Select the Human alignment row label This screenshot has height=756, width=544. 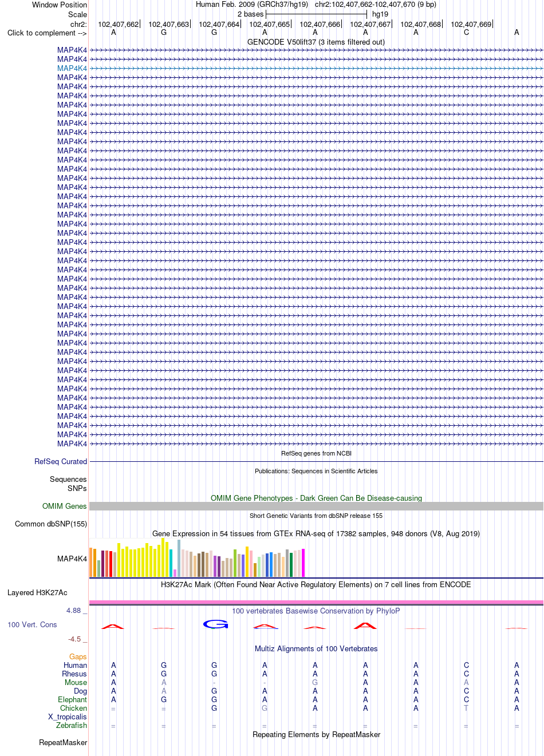[76, 665]
